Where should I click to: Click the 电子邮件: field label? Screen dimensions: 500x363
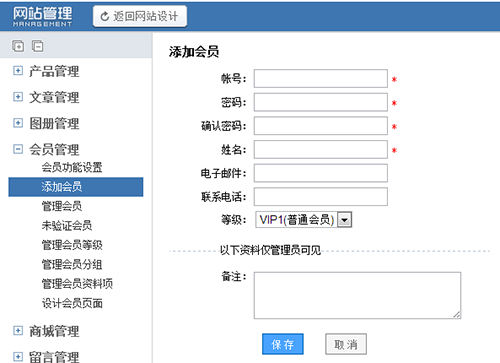point(224,173)
